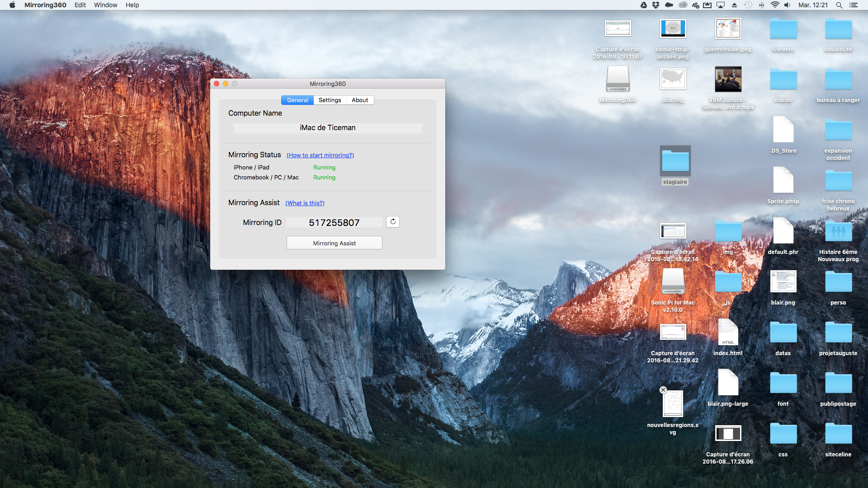Image resolution: width=868 pixels, height=488 pixels.
Task: Select the 'expansion occident' folder
Action: click(x=838, y=130)
